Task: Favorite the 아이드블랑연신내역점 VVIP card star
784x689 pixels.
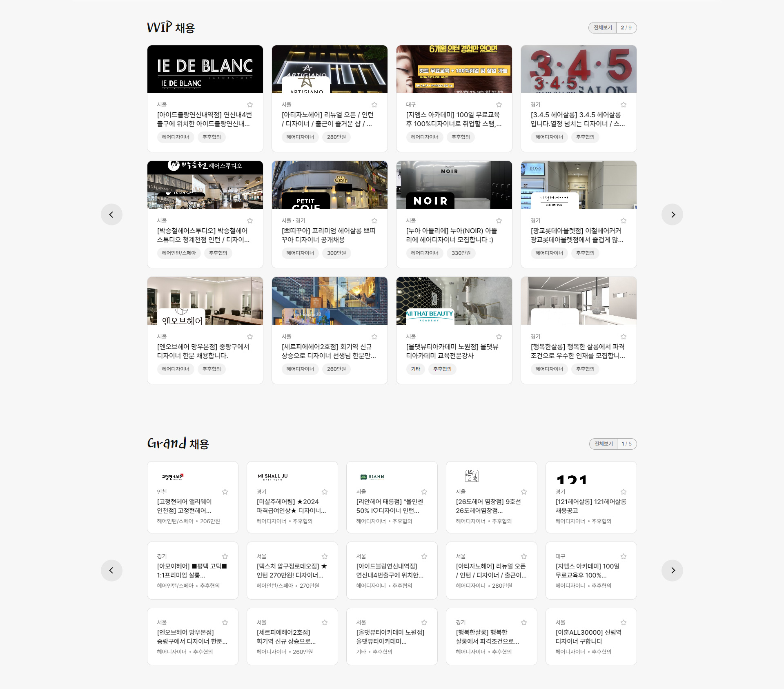Action: (250, 105)
